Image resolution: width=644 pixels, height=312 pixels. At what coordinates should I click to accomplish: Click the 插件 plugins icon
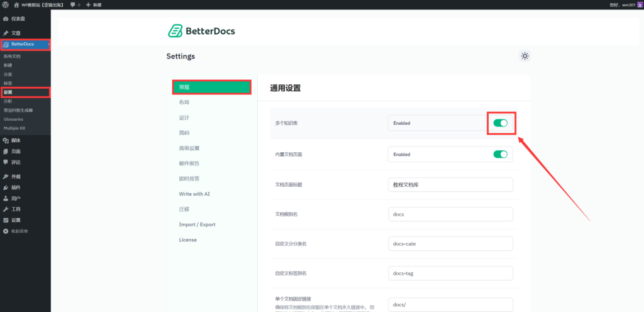[x=6, y=187]
